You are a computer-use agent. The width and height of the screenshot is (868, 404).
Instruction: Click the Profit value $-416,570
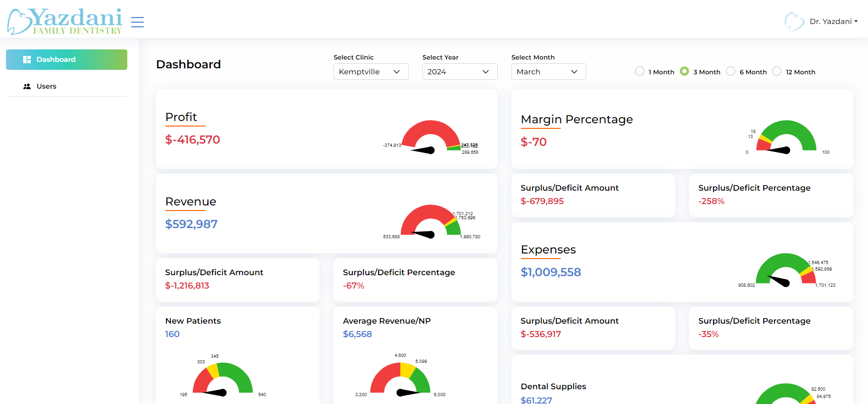coord(192,139)
